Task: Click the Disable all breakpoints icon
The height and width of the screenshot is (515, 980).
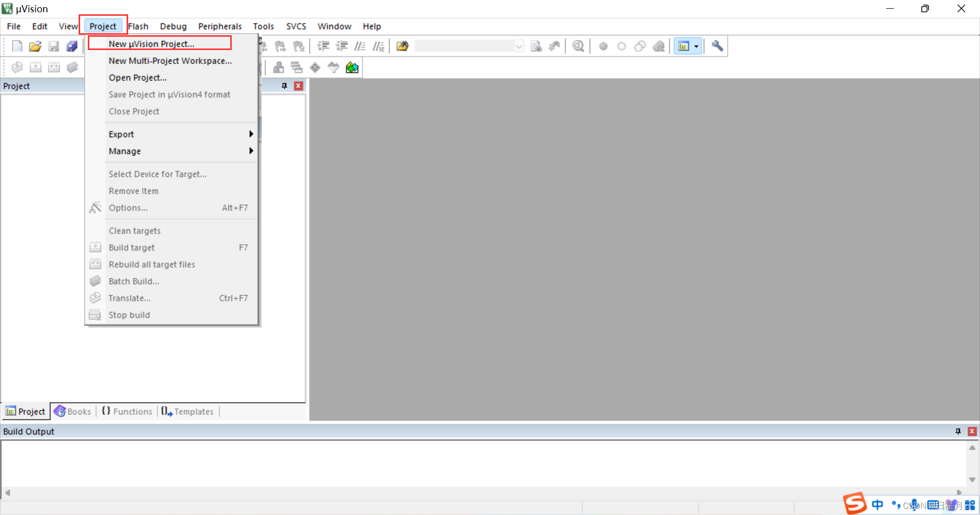Action: coord(640,46)
